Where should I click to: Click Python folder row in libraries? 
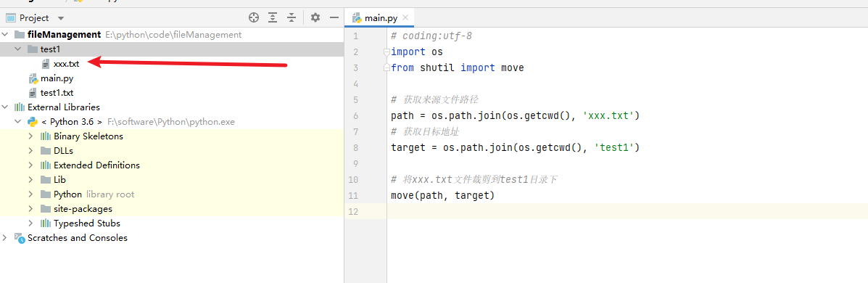click(x=172, y=194)
